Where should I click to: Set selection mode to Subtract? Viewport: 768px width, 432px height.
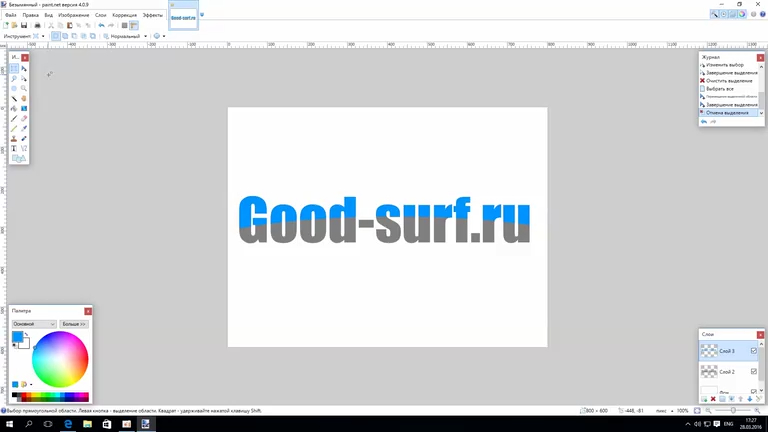tap(74, 36)
